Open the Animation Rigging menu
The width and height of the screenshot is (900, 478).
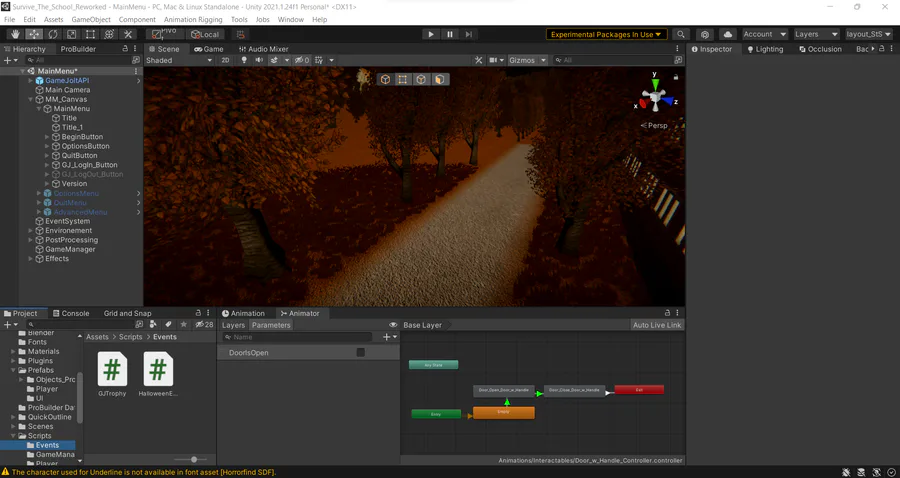[x=193, y=20]
